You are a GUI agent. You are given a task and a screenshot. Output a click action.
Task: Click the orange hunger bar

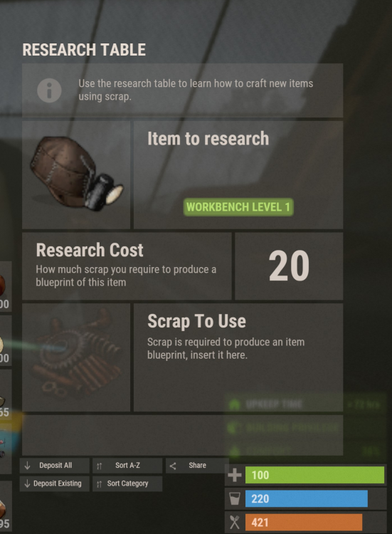coord(304,522)
